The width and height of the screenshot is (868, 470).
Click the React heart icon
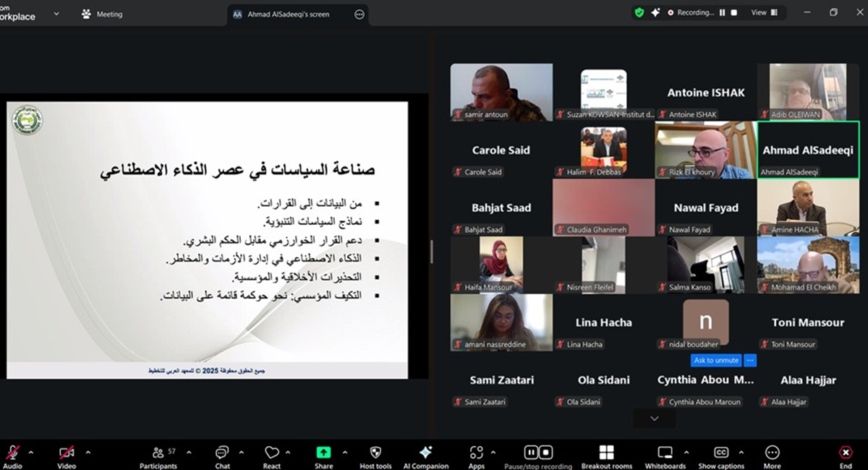click(x=272, y=453)
